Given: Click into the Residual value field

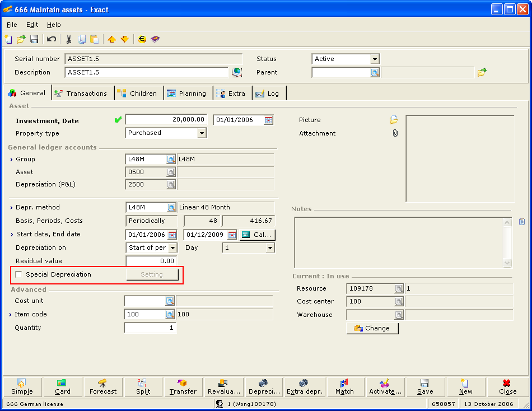Looking at the screenshot, I should 151,261.
